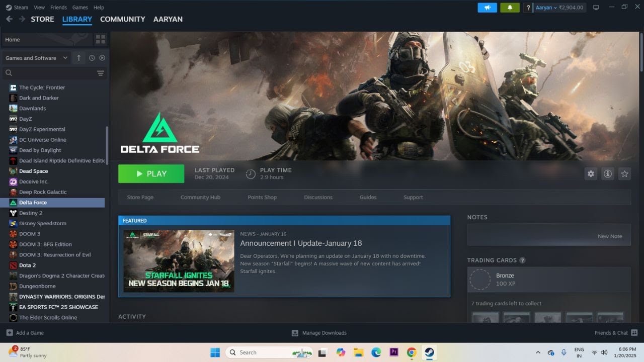Click the question mark help icon
Image resolution: width=644 pixels, height=362 pixels.
coord(528,8)
